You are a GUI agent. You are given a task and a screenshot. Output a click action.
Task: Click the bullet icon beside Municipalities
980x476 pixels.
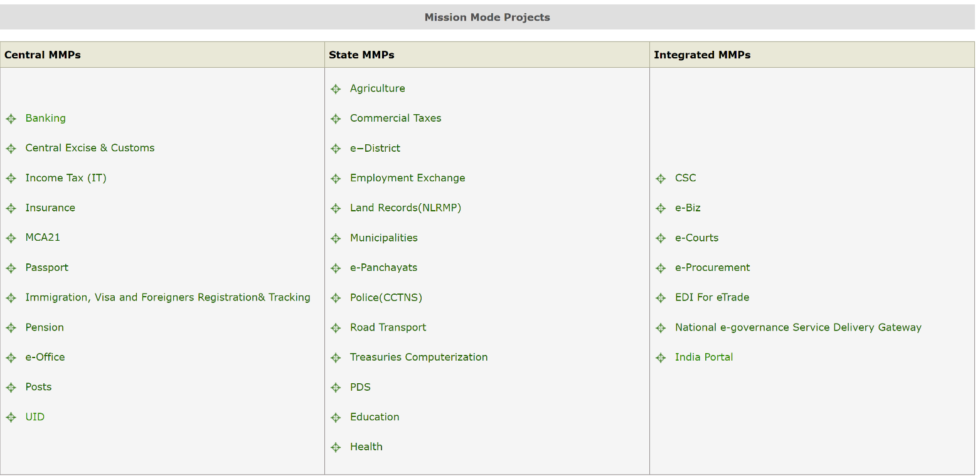click(x=336, y=238)
